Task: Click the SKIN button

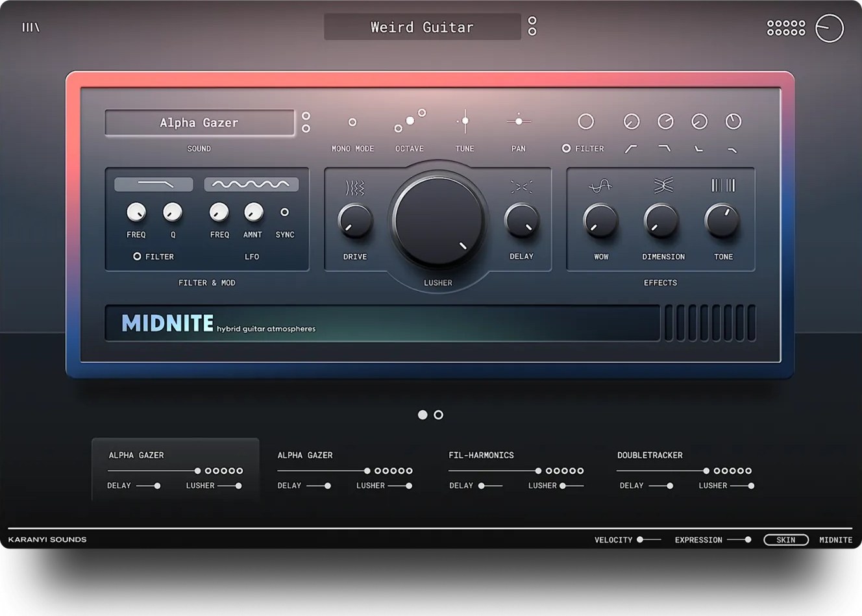Action: (x=786, y=540)
